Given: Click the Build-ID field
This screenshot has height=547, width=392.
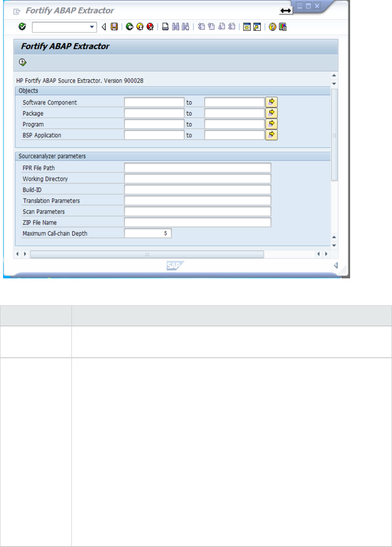Looking at the screenshot, I should [198, 190].
